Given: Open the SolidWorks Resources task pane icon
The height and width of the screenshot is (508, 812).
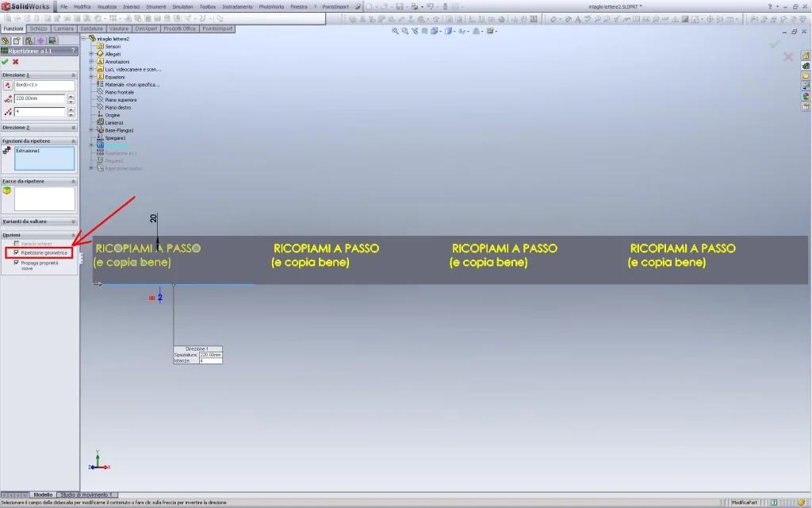Looking at the screenshot, I should tap(806, 56).
